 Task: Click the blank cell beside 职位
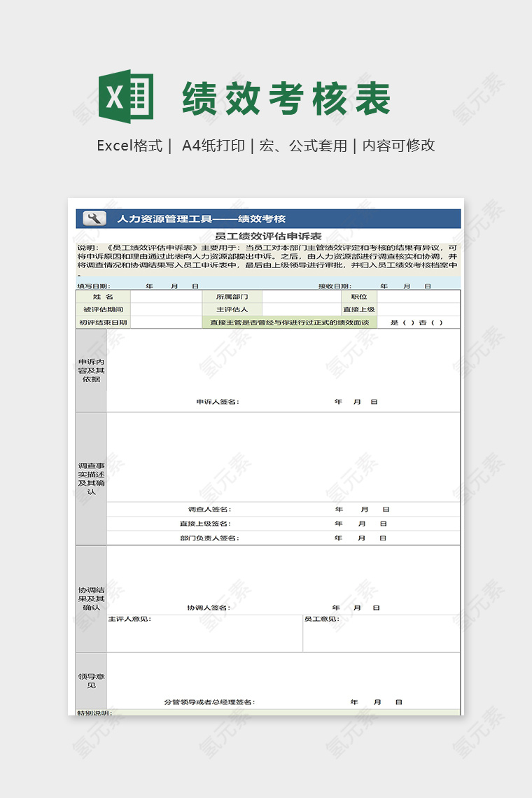pyautogui.click(x=419, y=297)
